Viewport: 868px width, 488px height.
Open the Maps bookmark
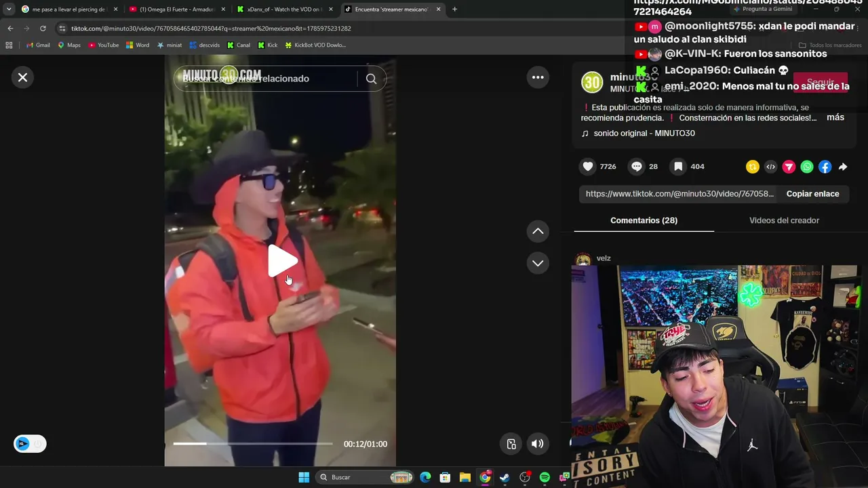point(69,45)
